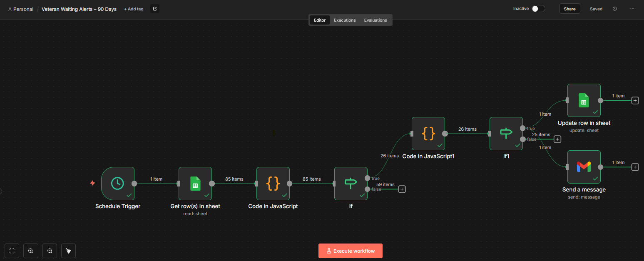Image resolution: width=644 pixels, height=261 pixels.
Task: Click the Share button
Action: click(569, 9)
